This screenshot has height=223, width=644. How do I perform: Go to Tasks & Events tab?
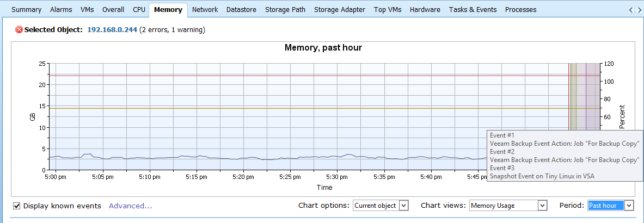(473, 9)
